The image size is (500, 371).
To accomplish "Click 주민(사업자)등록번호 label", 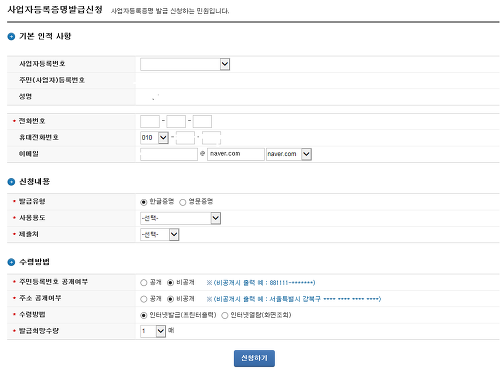I will point(52,80).
